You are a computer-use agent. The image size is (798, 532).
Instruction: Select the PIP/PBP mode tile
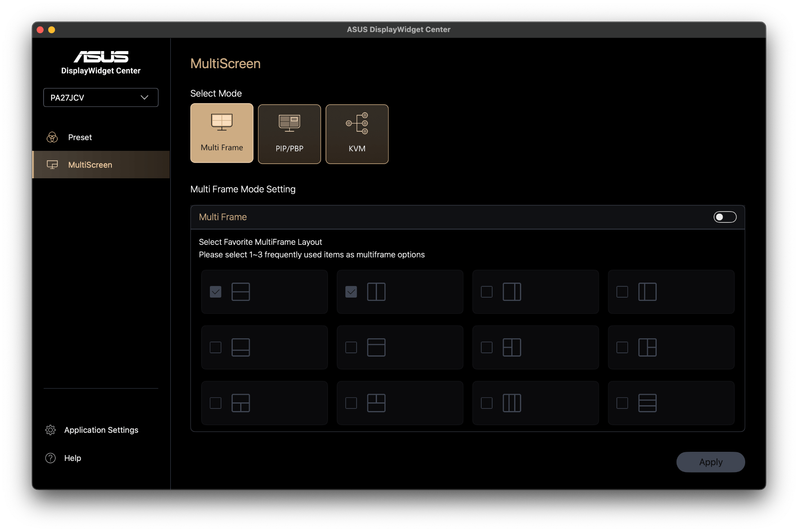click(289, 134)
